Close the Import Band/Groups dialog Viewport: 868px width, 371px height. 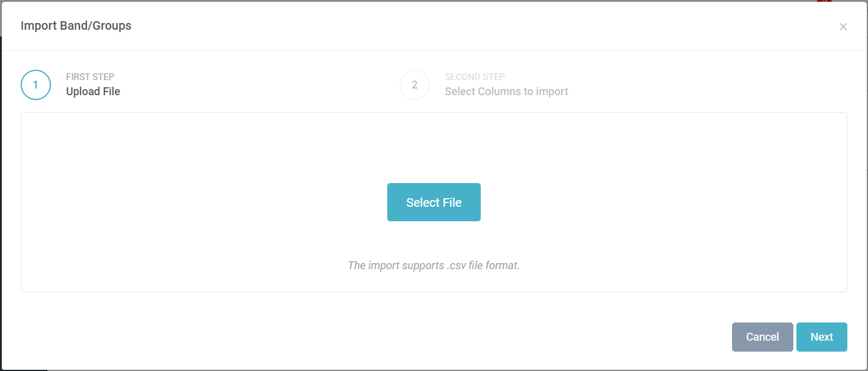[843, 27]
